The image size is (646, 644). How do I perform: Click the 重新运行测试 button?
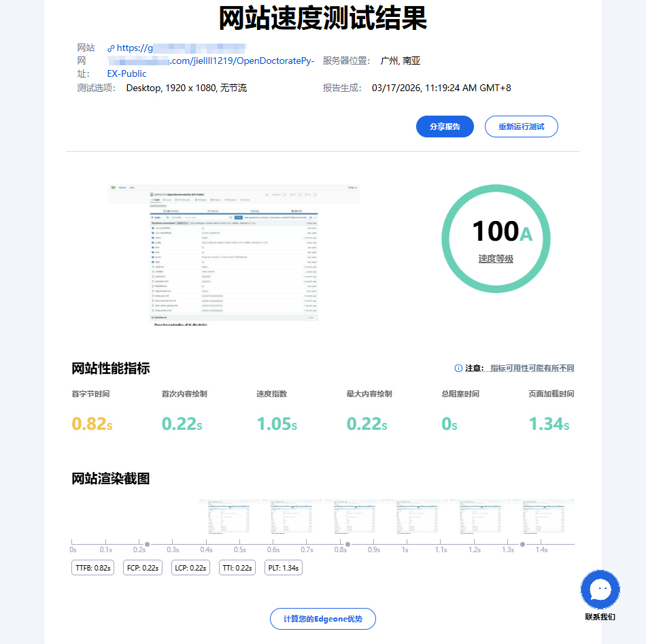coord(521,126)
